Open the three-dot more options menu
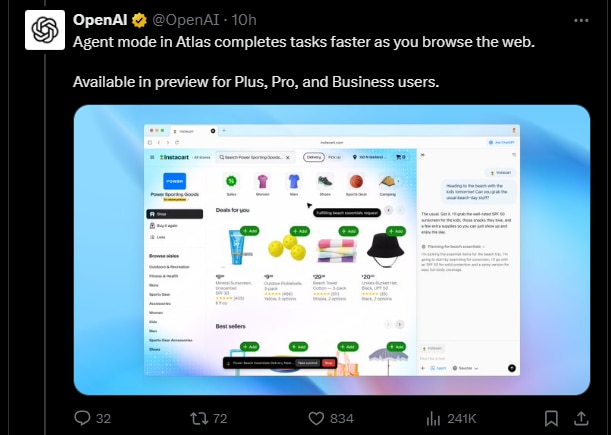 pos(581,20)
